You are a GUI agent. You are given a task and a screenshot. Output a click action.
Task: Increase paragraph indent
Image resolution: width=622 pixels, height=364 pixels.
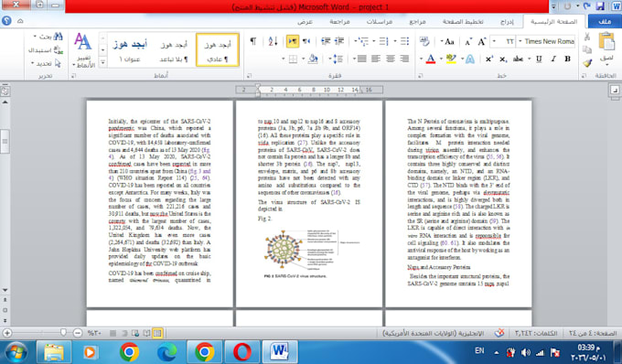tap(326, 41)
